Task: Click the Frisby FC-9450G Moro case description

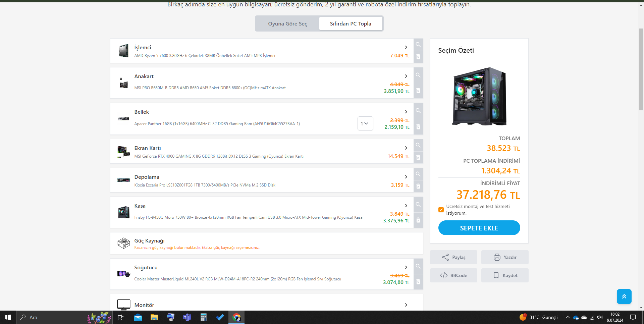Action: pyautogui.click(x=248, y=217)
